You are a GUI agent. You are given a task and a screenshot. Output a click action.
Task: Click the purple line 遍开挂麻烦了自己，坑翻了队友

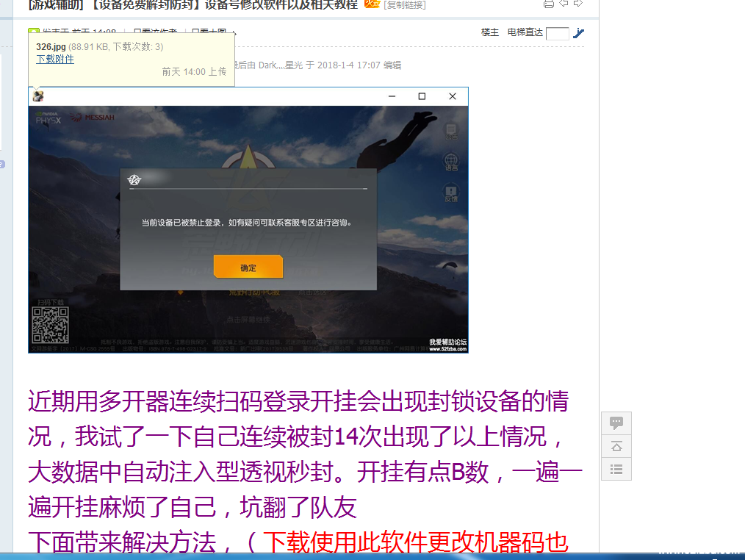click(192, 507)
